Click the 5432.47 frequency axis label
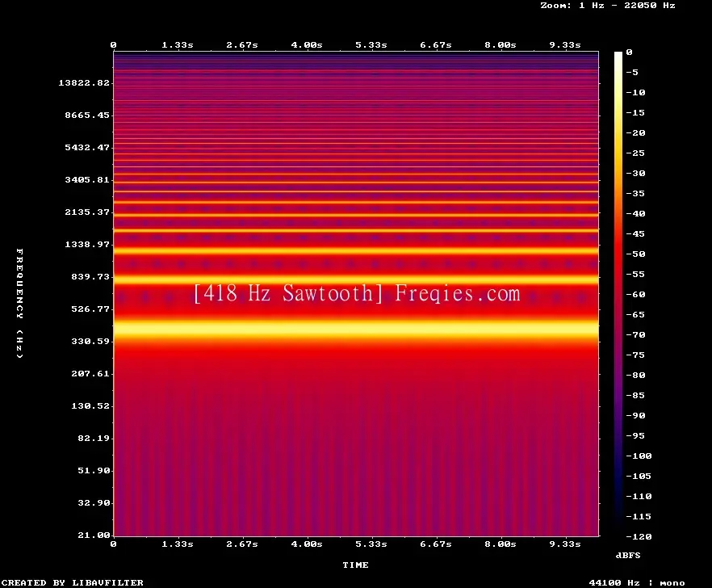 87,147
